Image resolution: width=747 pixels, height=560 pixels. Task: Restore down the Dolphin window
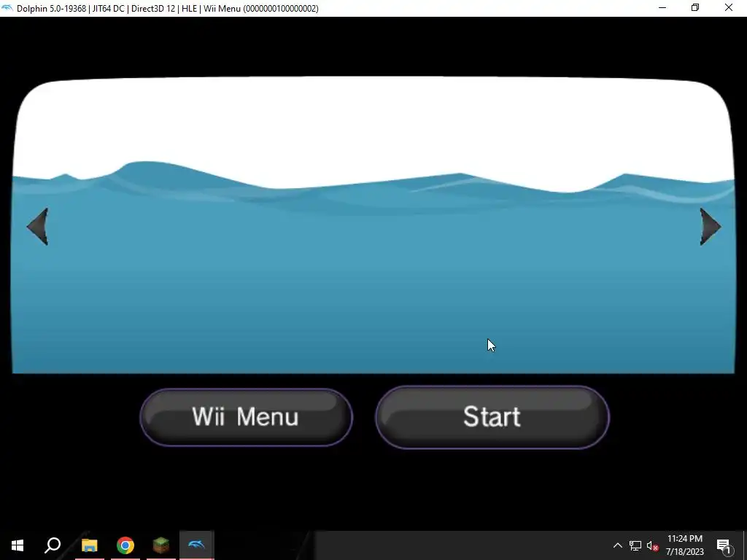(x=695, y=8)
